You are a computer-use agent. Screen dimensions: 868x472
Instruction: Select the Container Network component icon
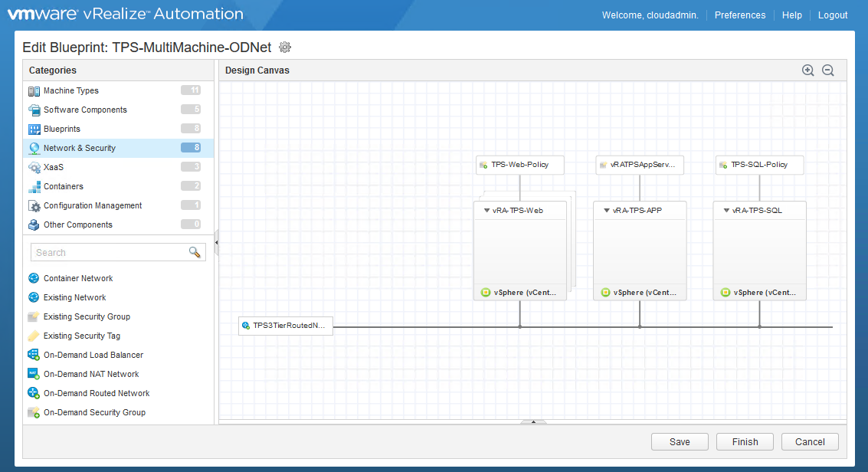(36, 278)
